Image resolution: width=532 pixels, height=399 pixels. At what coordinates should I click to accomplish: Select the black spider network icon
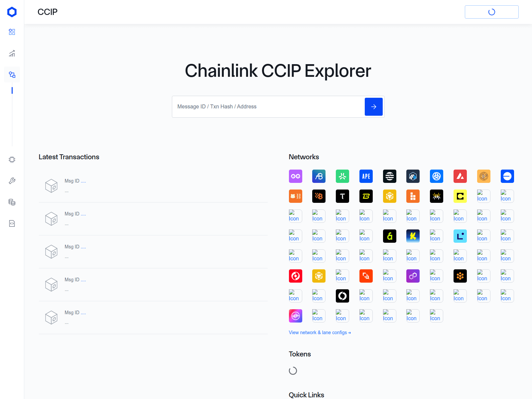tap(437, 196)
